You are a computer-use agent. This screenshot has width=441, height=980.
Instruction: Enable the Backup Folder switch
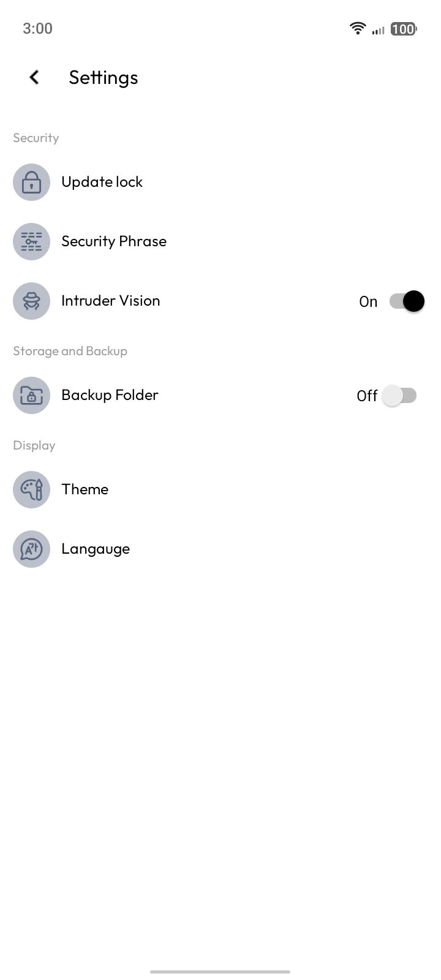point(399,396)
